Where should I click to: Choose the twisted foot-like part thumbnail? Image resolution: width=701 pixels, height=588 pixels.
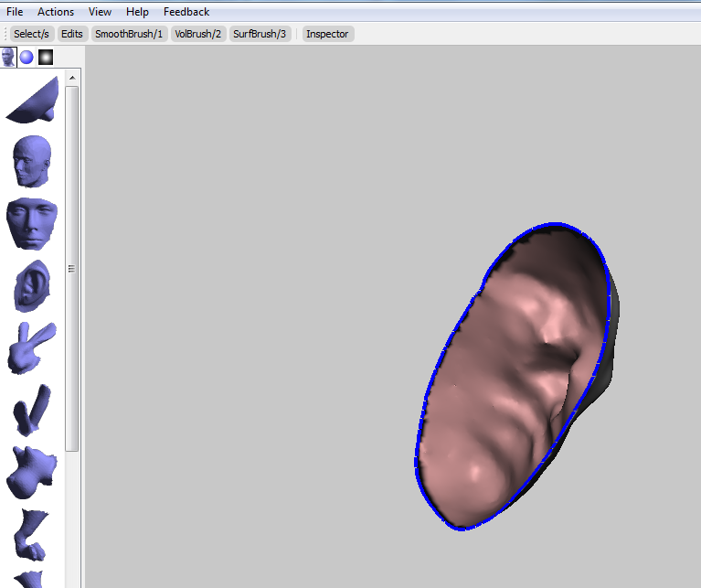(x=31, y=535)
